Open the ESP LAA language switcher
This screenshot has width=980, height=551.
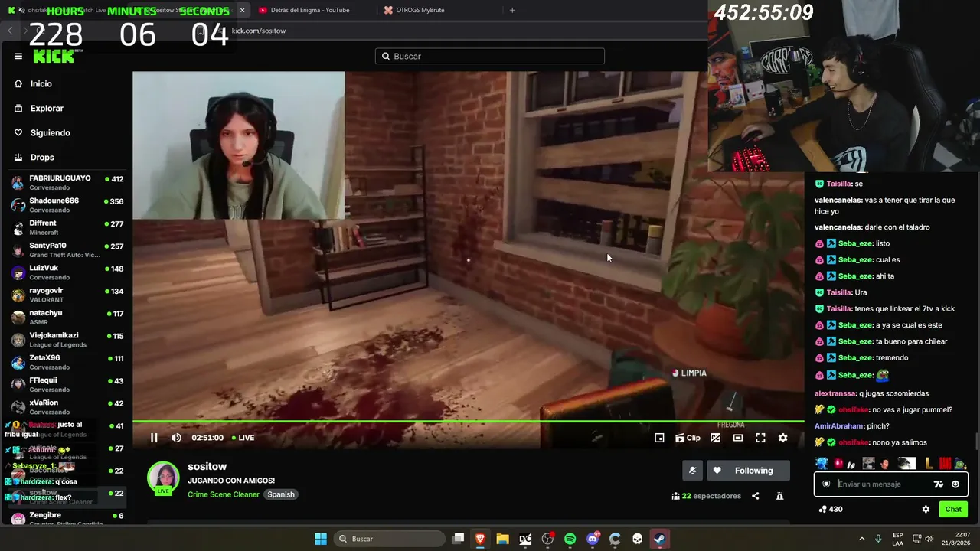[898, 539]
